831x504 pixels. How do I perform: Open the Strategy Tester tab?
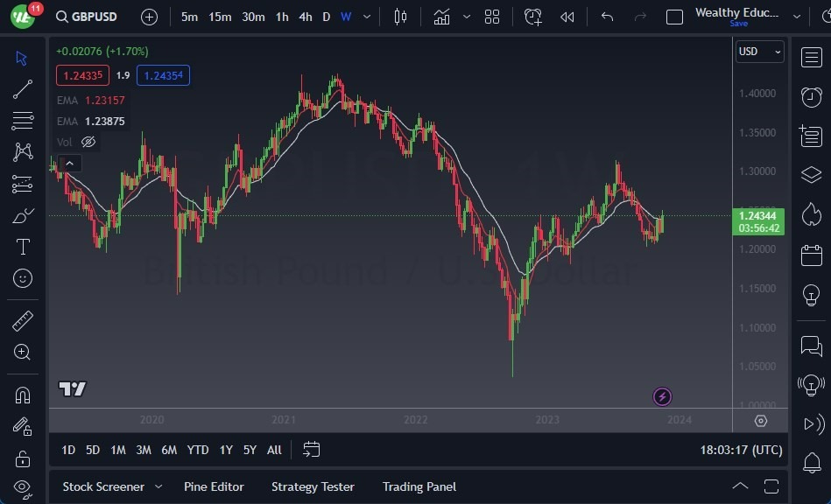point(313,486)
